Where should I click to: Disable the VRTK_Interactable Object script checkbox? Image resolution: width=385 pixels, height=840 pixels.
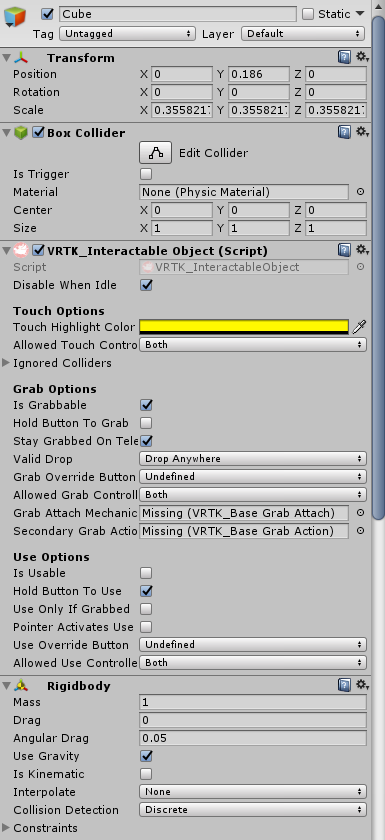(x=38, y=250)
